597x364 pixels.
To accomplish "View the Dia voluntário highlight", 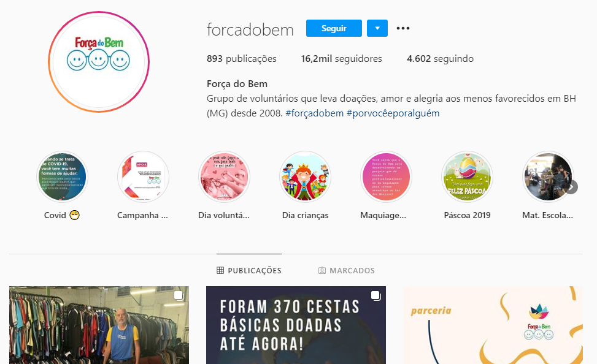I will click(224, 177).
